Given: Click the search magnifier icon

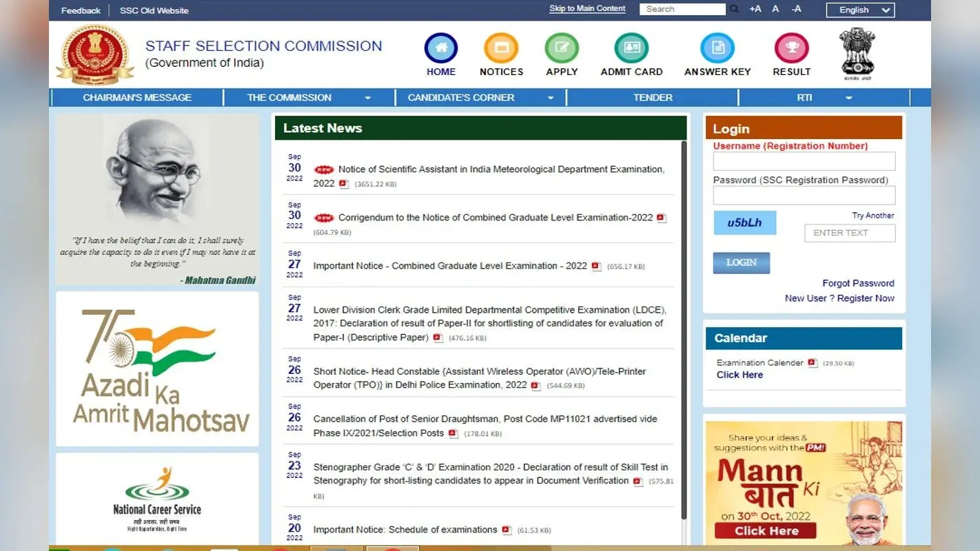Looking at the screenshot, I should 734,9.
